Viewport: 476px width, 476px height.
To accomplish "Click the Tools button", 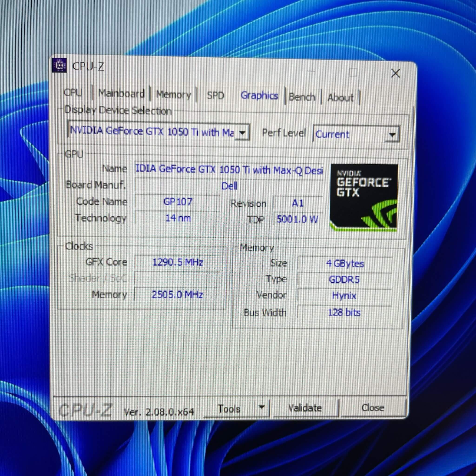I will pyautogui.click(x=229, y=409).
